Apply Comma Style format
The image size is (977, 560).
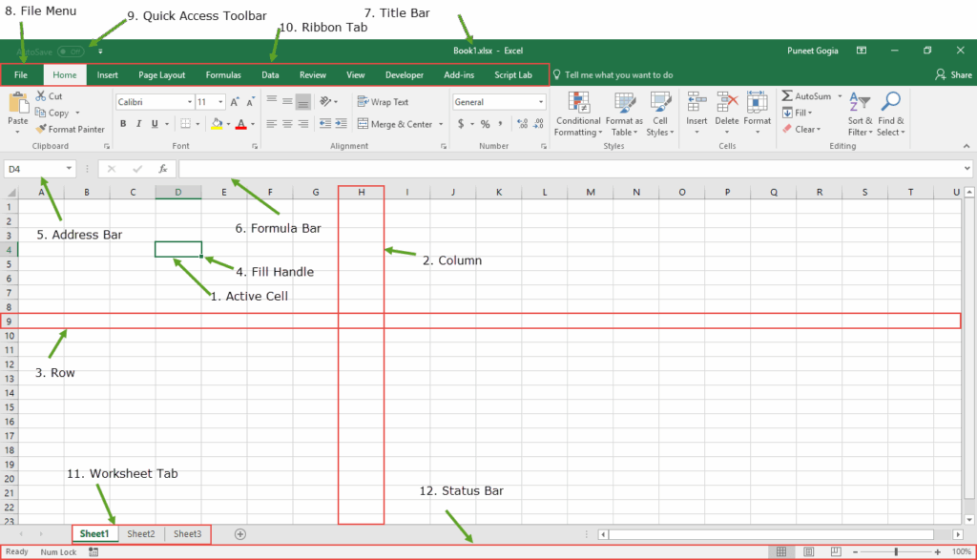click(x=500, y=124)
